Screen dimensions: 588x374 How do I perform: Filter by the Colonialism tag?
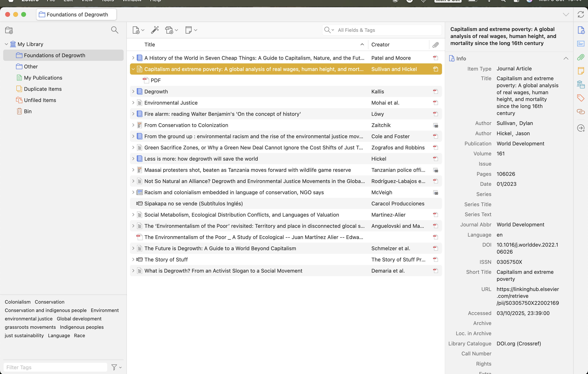tap(18, 302)
